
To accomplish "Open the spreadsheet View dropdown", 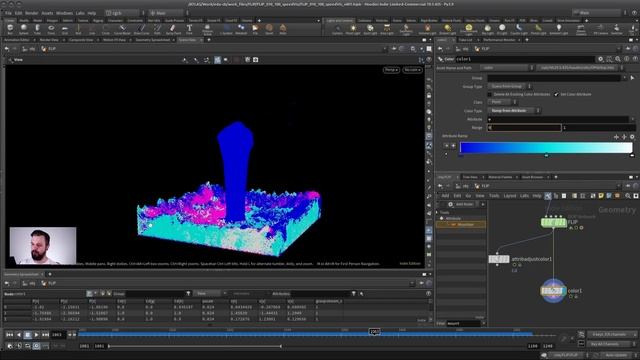I will pos(209,293).
